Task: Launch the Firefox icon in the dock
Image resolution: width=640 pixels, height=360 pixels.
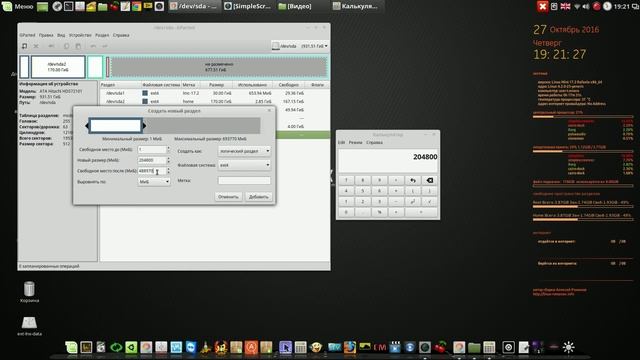Action: pyautogui.click(x=350, y=347)
